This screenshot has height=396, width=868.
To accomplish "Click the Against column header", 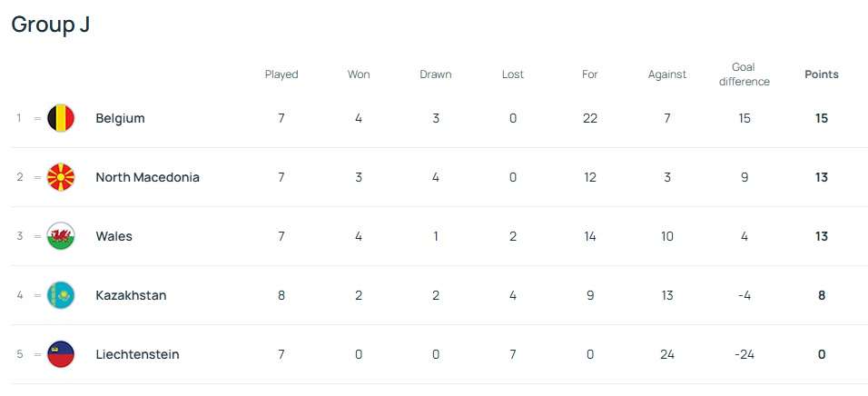I will 667,74.
